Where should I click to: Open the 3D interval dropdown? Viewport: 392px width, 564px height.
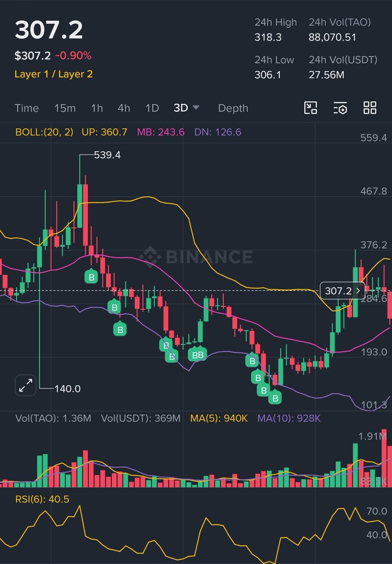click(x=186, y=108)
